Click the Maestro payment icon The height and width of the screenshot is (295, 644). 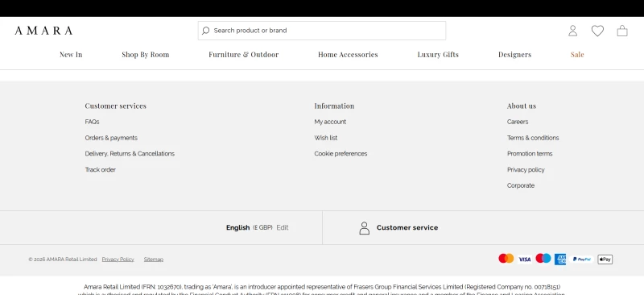click(x=543, y=259)
